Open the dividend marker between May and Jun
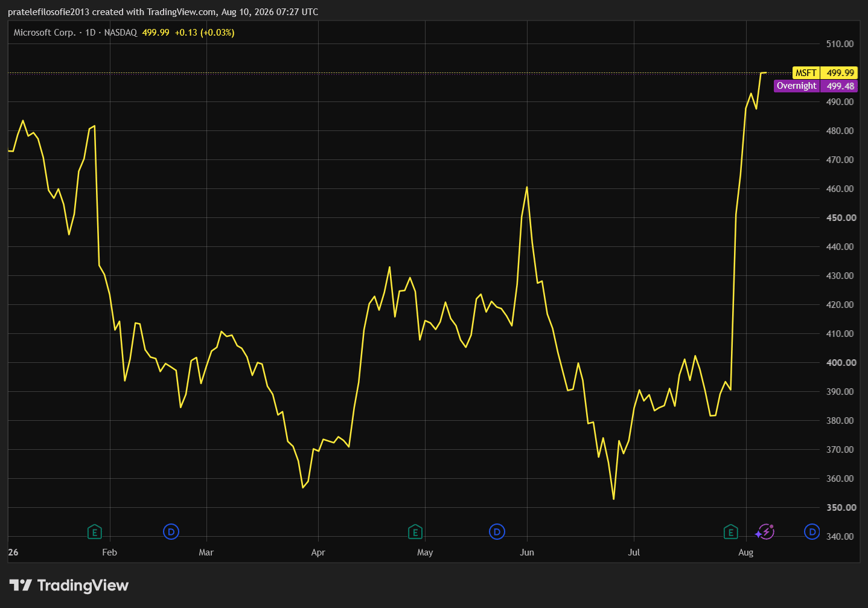Viewport: 868px width, 608px height. [x=497, y=532]
